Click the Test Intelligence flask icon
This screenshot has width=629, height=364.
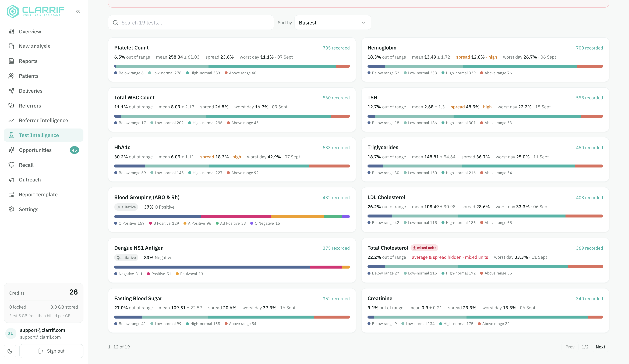point(11,135)
